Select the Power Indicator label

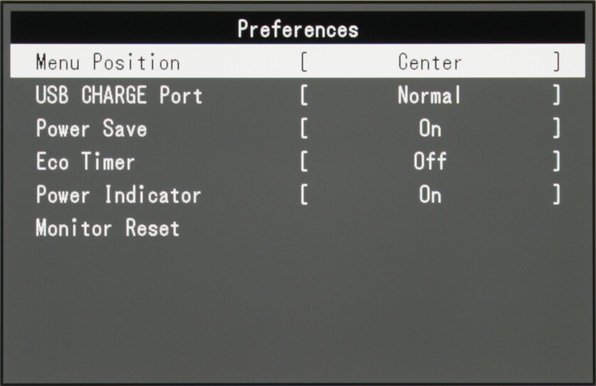click(118, 195)
